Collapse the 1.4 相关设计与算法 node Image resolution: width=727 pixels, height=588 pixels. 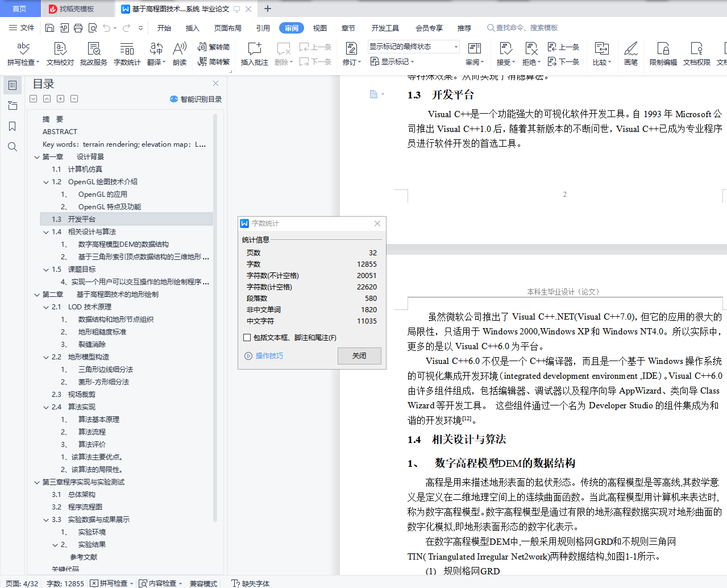(x=46, y=232)
